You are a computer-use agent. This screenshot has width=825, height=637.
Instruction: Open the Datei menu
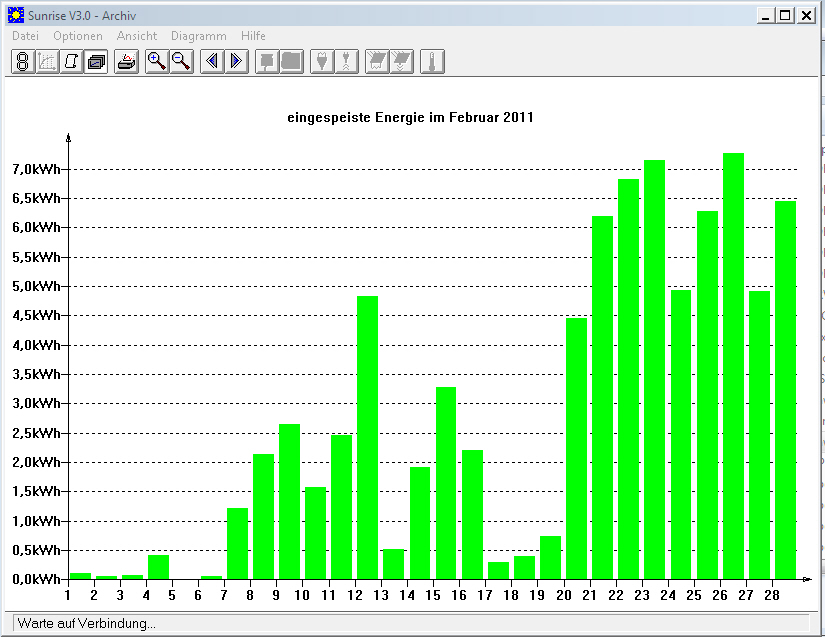(x=25, y=36)
